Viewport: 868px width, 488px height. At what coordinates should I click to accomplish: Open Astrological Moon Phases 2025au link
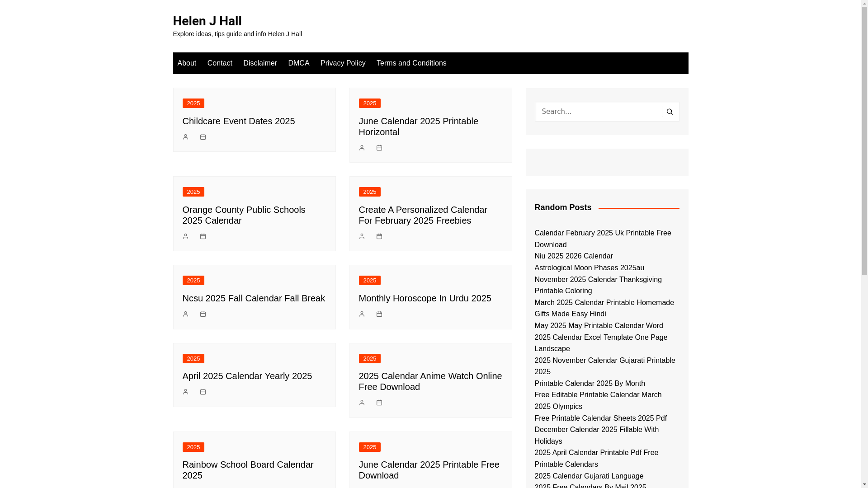tap(589, 268)
